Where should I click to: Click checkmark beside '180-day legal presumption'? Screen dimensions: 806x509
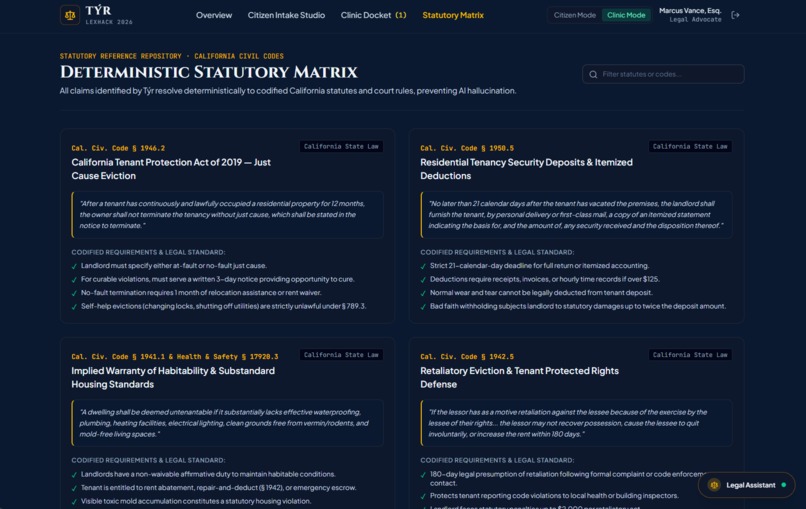[423, 475]
